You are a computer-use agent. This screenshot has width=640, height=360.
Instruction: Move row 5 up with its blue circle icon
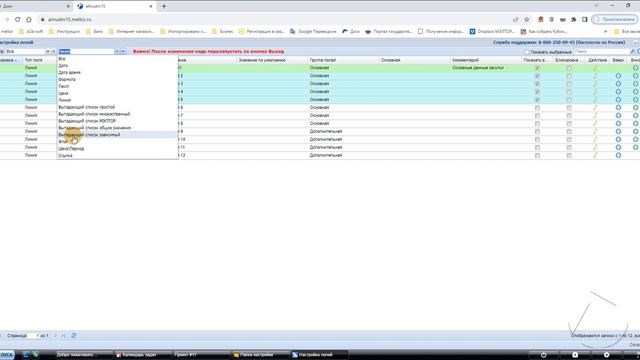coord(618,100)
